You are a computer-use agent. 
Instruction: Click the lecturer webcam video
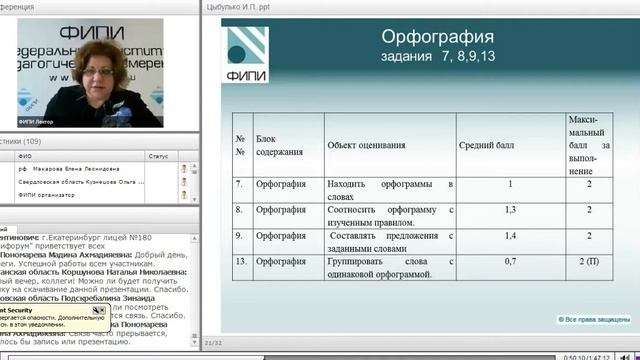pos(90,73)
